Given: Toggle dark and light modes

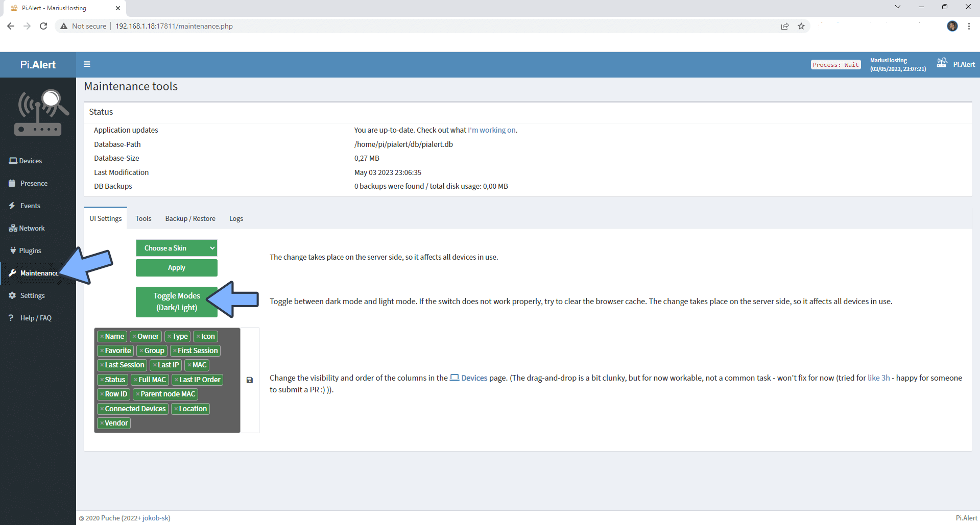Looking at the screenshot, I should coord(176,302).
